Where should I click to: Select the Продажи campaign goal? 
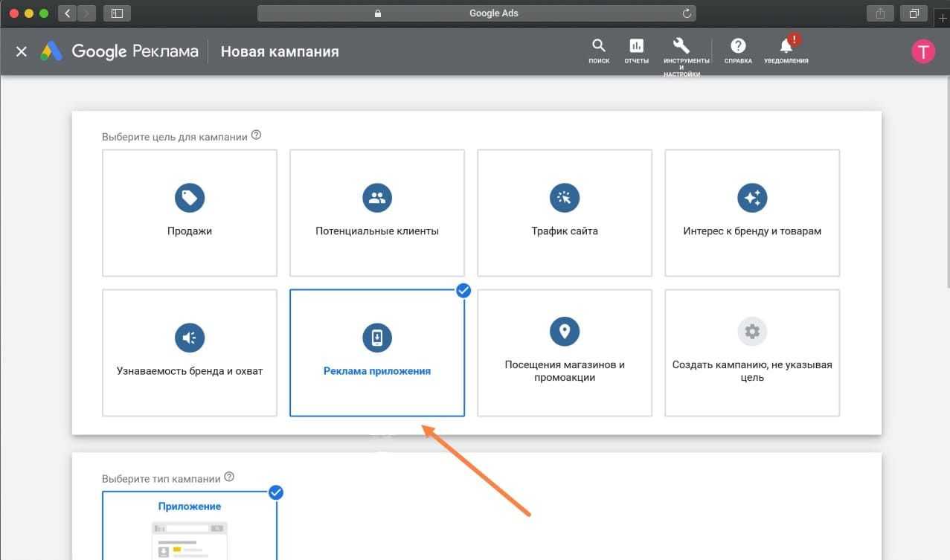click(x=189, y=213)
